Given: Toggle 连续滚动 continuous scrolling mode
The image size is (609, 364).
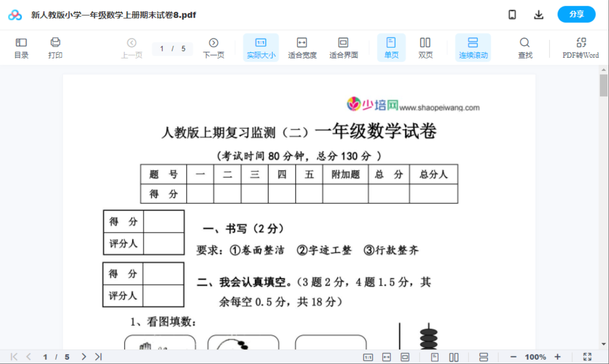Looking at the screenshot, I should pos(473,47).
